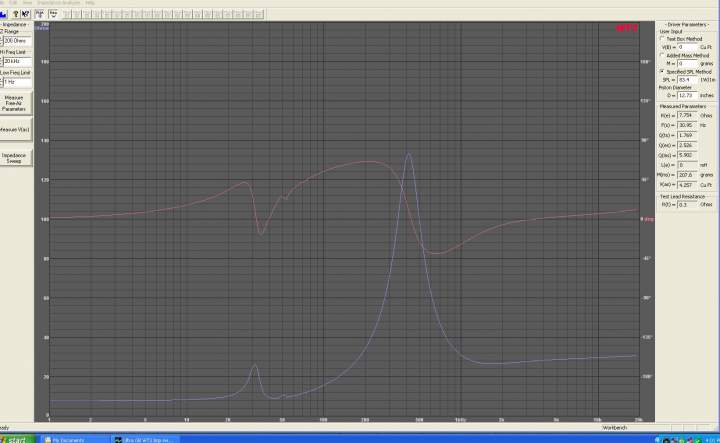Select the Test Box Method radio button
This screenshot has width=720, height=443.
[662, 39]
